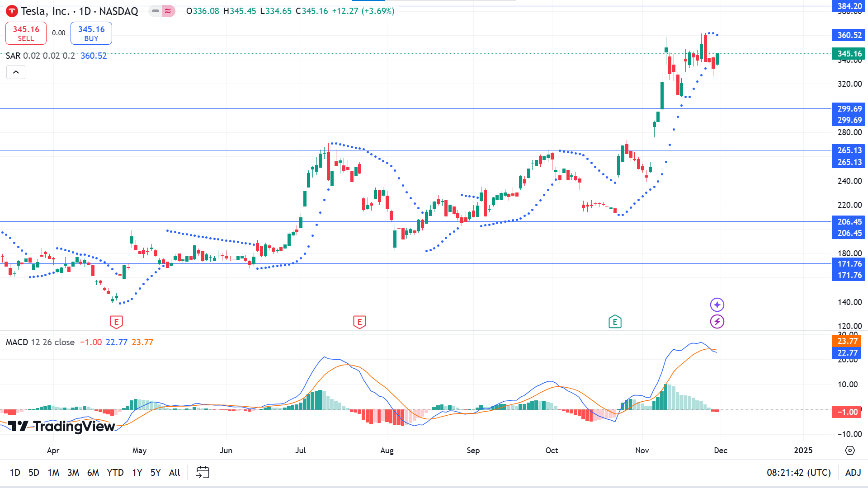Click the 2025 label on time axis
This screenshot has width=868, height=488.
tap(803, 450)
